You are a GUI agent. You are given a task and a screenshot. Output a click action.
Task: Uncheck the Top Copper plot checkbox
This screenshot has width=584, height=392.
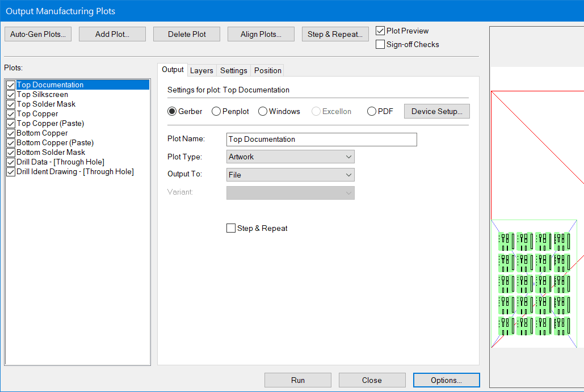11,114
